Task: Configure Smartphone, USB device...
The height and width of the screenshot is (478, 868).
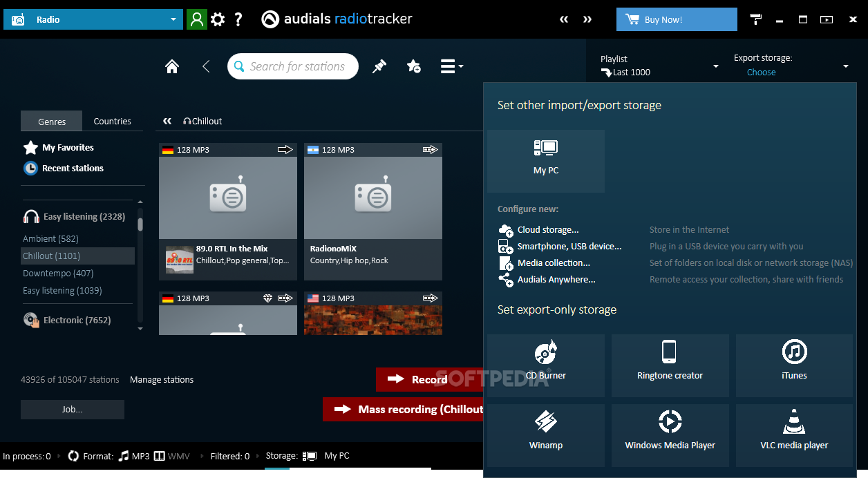Action: 560,246
